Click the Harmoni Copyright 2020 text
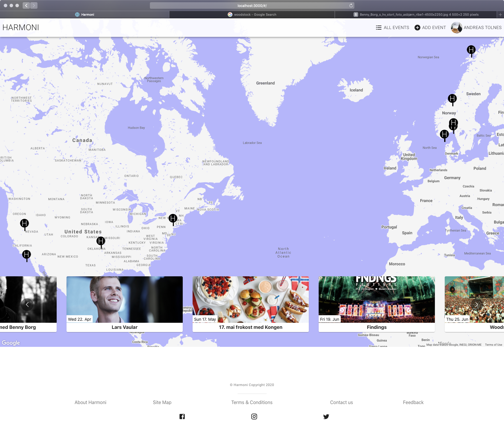Screen dimensions: 504x429 (252, 385)
